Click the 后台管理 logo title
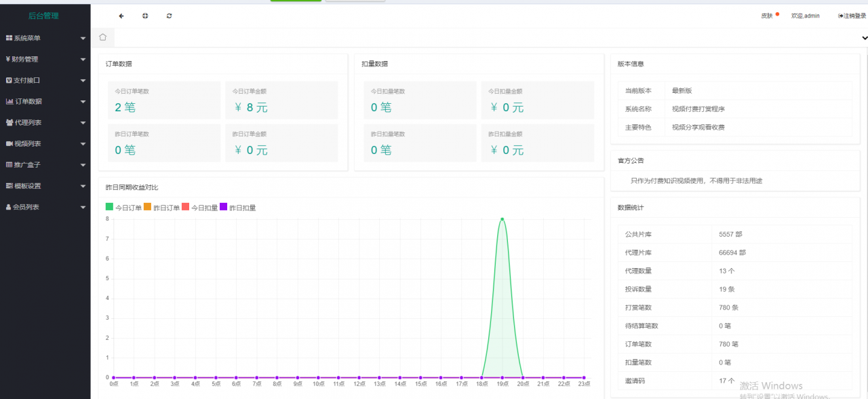Viewport: 868px width, 399px height. point(43,16)
